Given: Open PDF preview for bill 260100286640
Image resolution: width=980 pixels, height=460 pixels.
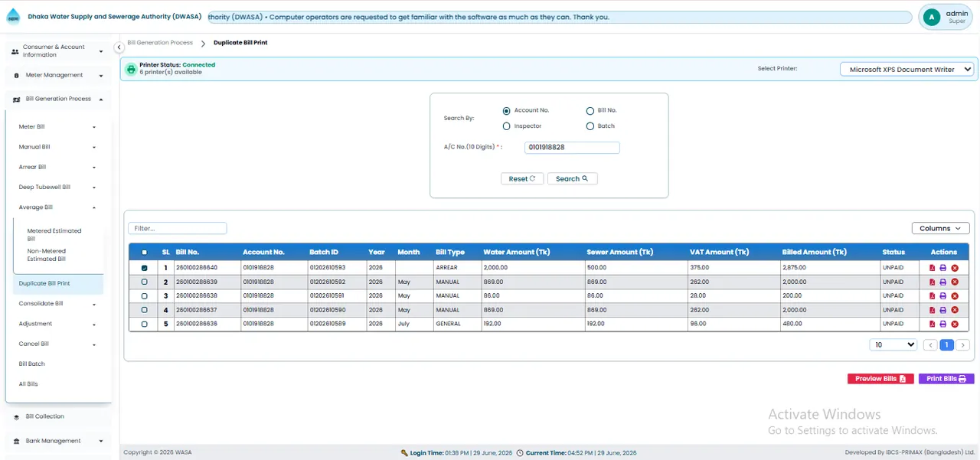Looking at the screenshot, I should click(932, 268).
